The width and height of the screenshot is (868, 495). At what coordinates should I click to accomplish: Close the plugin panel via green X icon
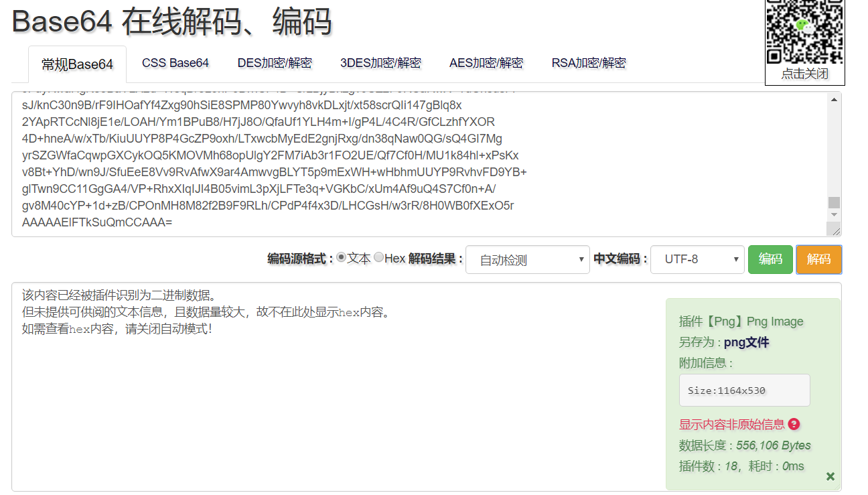830,476
